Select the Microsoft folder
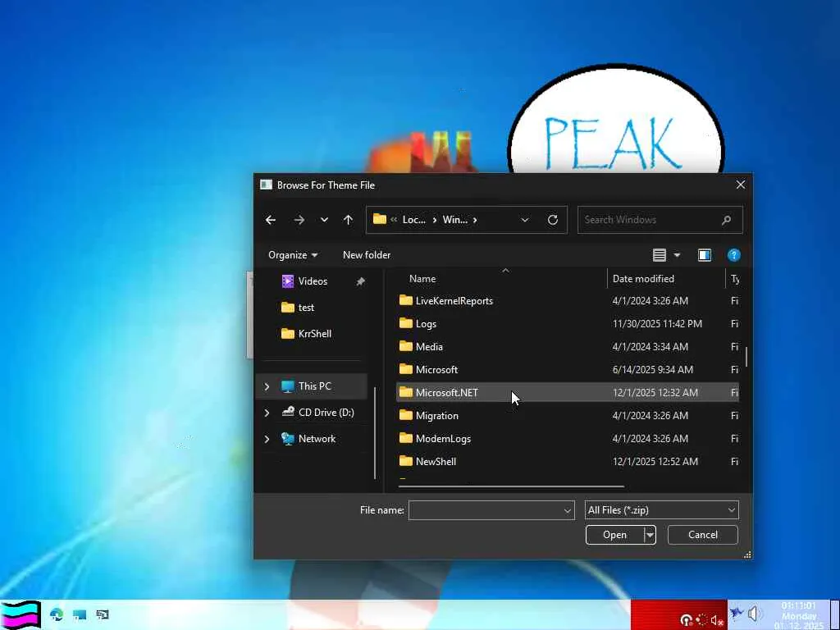 click(x=436, y=370)
